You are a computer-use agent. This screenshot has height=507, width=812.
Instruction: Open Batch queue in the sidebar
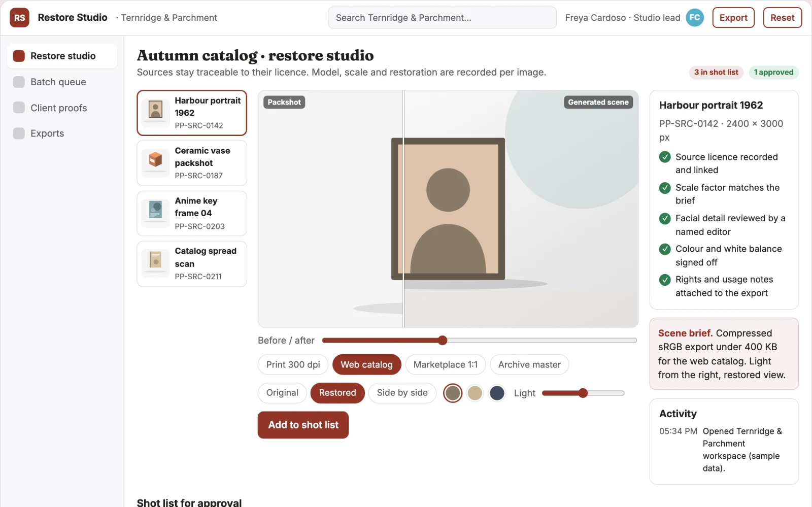click(x=62, y=82)
